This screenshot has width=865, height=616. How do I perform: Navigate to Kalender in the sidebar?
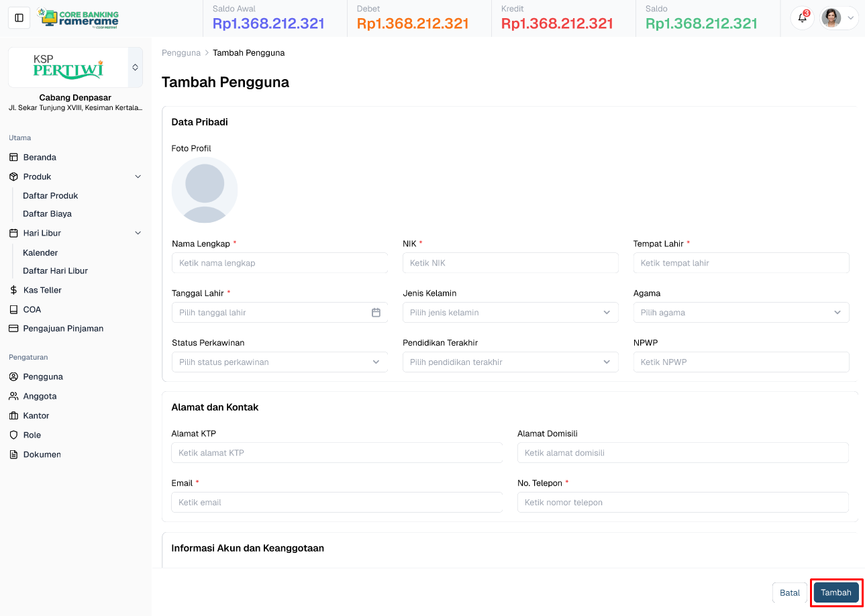[40, 252]
